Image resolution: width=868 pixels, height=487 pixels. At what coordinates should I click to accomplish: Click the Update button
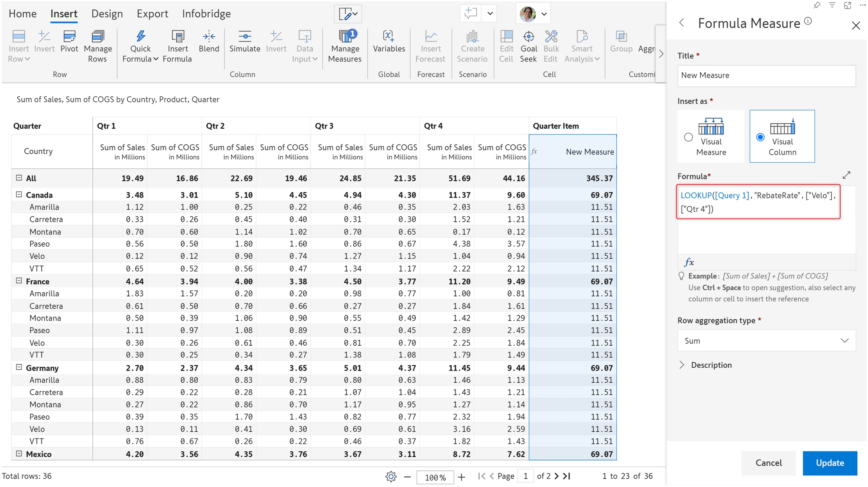pos(830,463)
